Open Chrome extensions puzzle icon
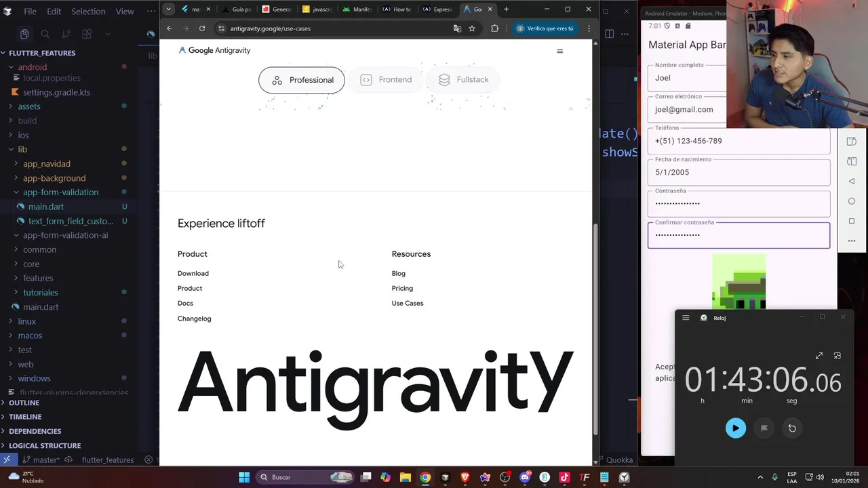The width and height of the screenshot is (868, 488). pos(494,28)
